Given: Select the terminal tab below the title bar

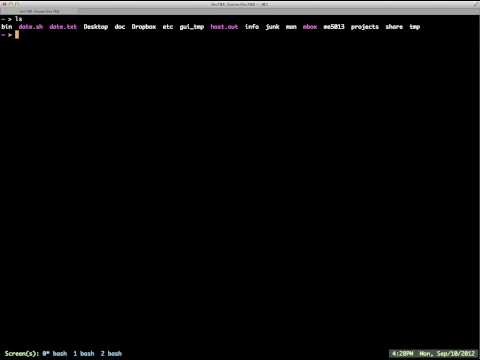Looking at the screenshot, I should coord(39,11).
